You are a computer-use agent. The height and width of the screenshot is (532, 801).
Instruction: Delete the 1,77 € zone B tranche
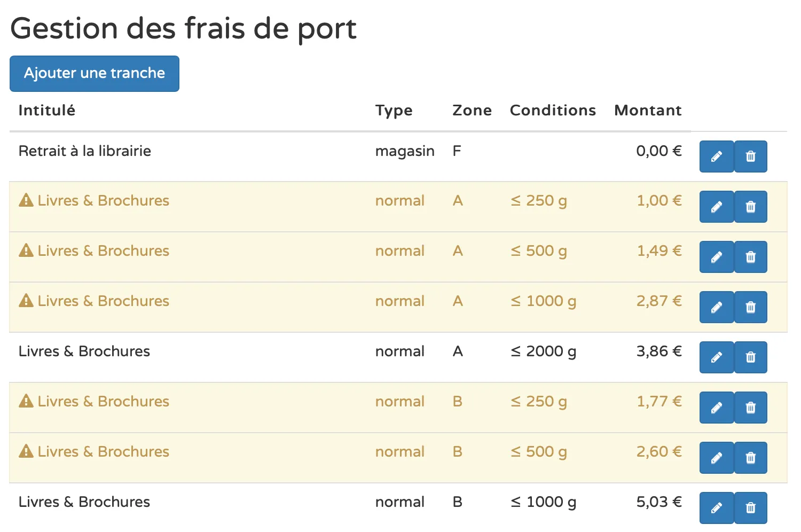[x=750, y=408]
